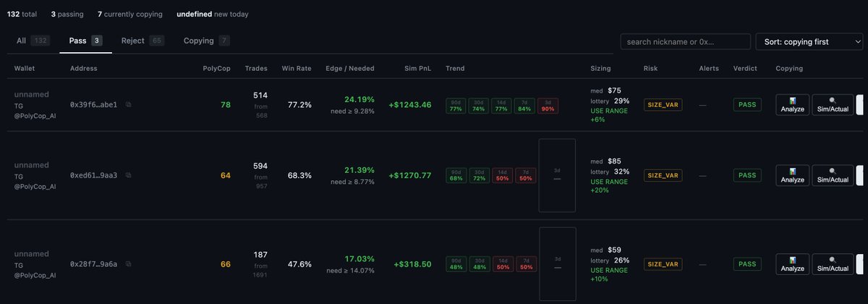Click the Sim PnL value +$1270.77

pos(409,175)
